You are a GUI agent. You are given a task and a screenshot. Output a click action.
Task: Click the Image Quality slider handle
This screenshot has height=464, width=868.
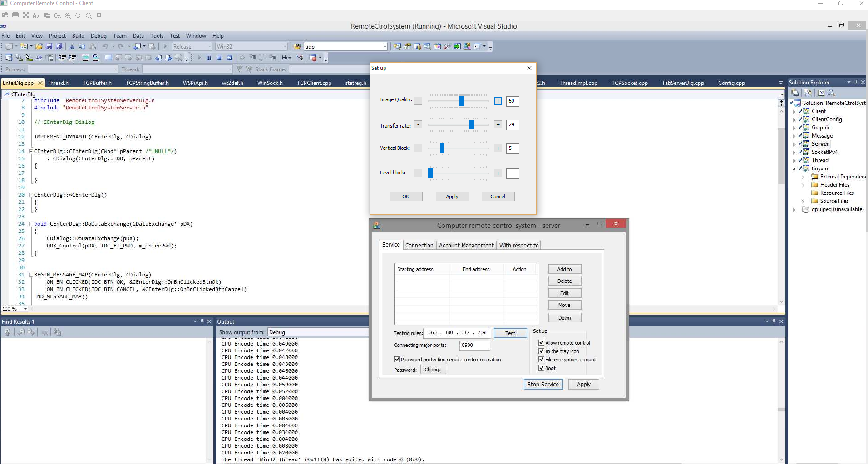(x=461, y=101)
